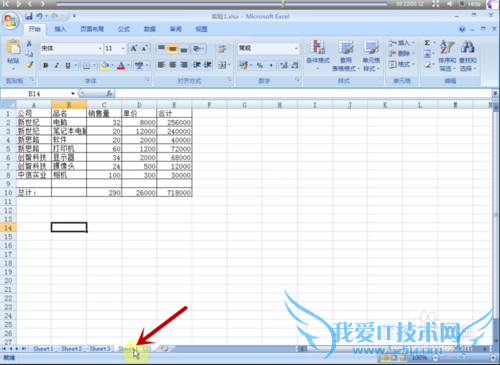500x365 pixels.
Task: Apply cell borders
Action: 86,65
